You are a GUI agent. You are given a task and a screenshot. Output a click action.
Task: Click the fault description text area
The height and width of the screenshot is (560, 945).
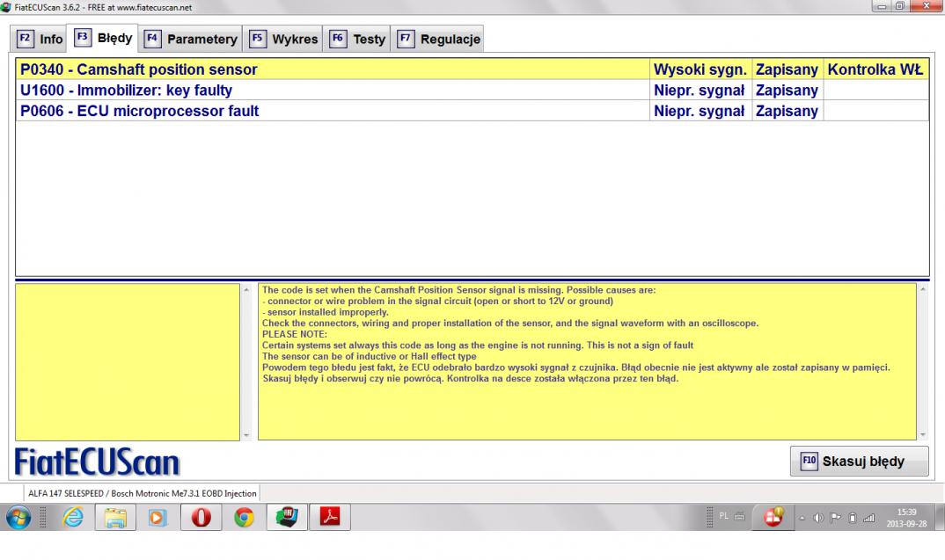point(587,361)
